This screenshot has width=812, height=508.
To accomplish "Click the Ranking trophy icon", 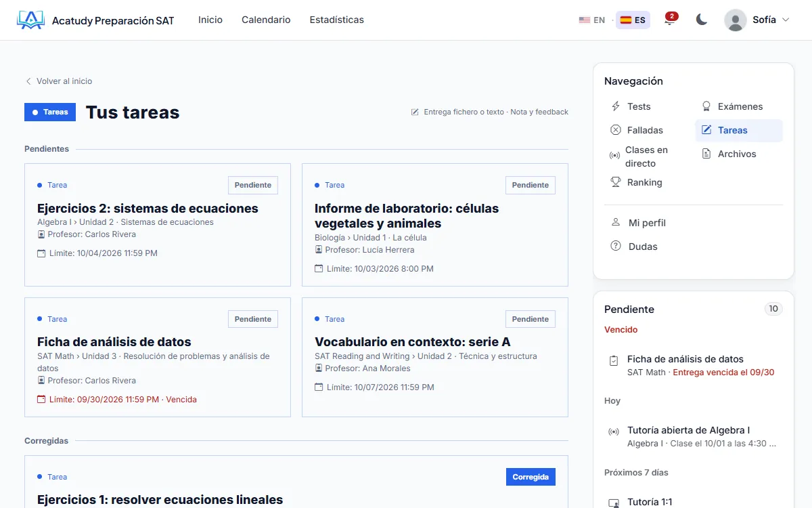I will [x=616, y=182].
